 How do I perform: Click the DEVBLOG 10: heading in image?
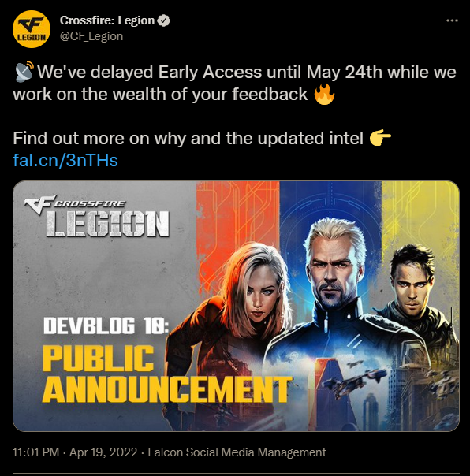(106, 325)
